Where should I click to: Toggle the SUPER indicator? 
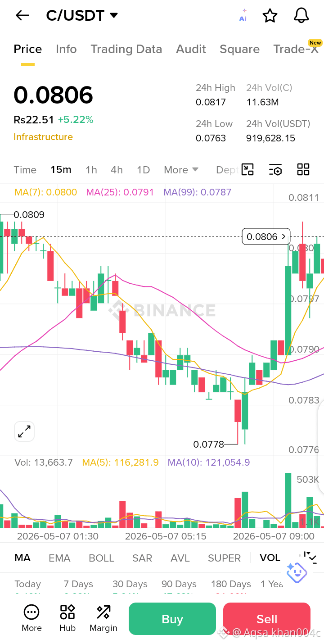(224, 558)
